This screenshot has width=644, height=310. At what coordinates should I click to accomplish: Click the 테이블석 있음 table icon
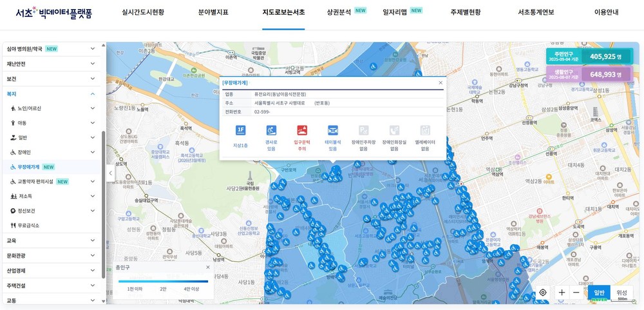[333, 130]
